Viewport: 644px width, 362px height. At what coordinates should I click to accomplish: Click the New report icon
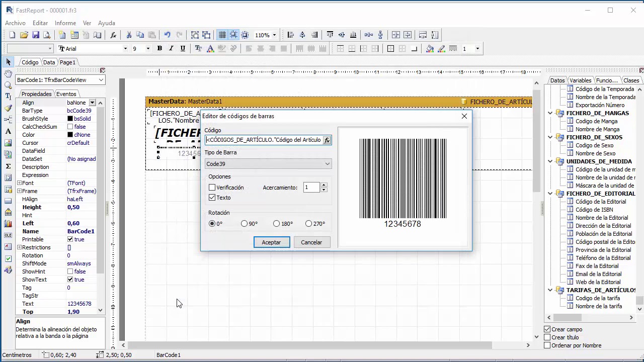(x=12, y=35)
